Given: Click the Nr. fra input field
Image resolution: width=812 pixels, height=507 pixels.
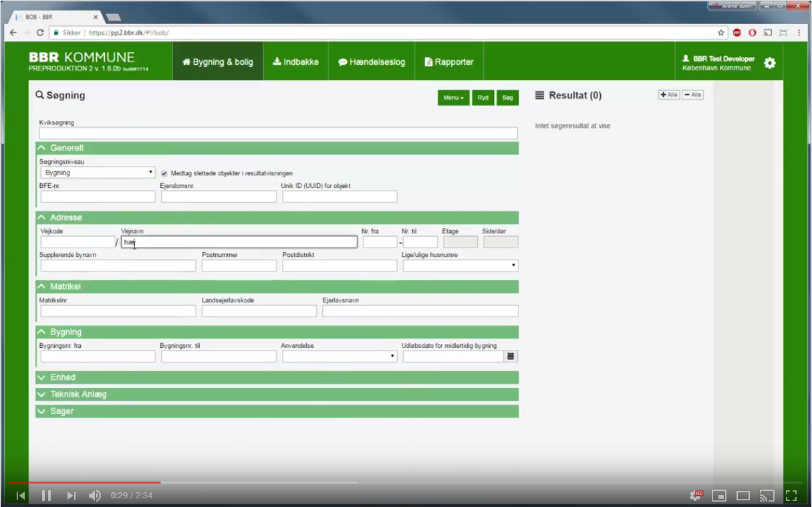Looking at the screenshot, I should 380,242.
